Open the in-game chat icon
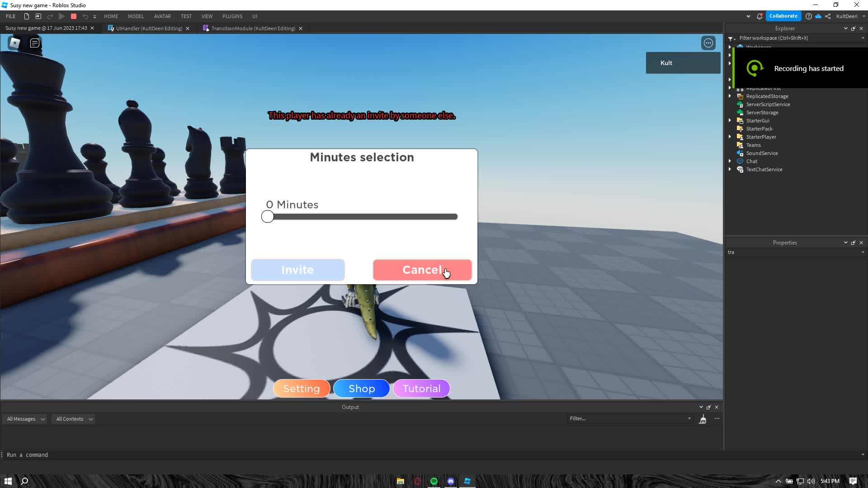Viewport: 868px width, 488px height. point(35,43)
